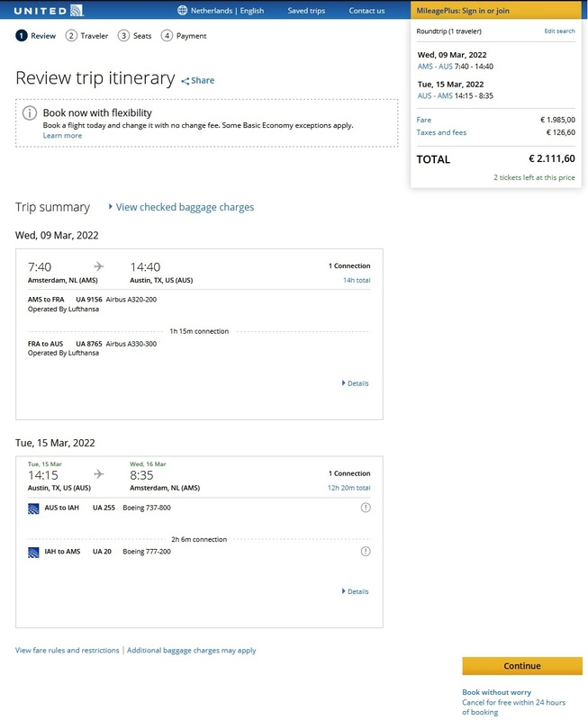Click the United logo
The width and height of the screenshot is (588, 720).
(x=49, y=11)
